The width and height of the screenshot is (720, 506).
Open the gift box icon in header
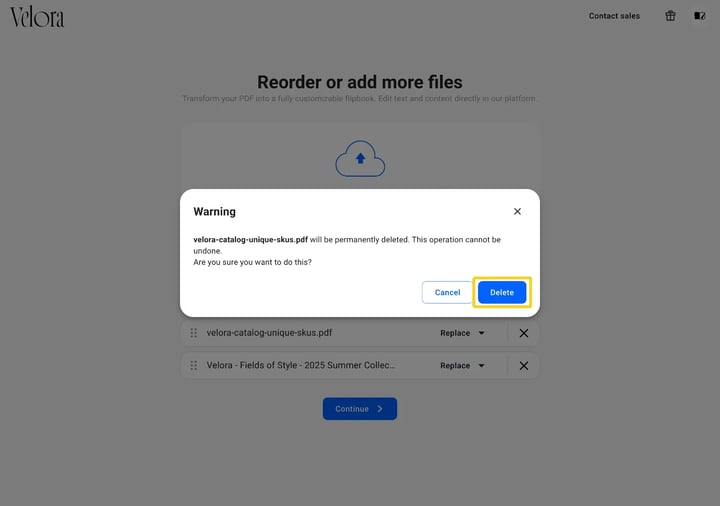point(670,16)
